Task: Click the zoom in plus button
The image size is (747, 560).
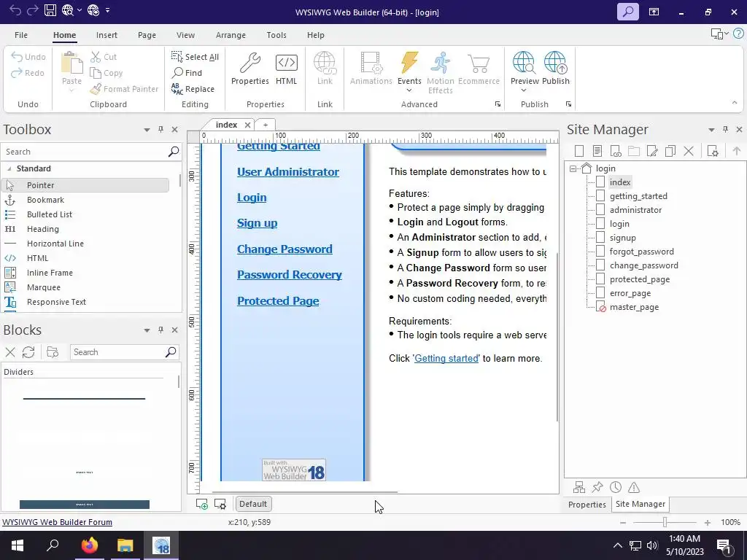Action: point(708,522)
